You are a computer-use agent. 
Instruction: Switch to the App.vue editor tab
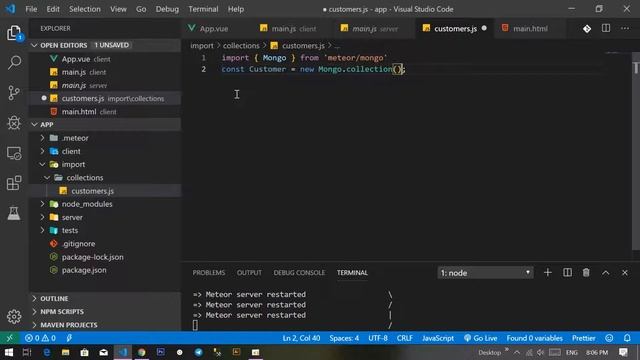pos(213,29)
